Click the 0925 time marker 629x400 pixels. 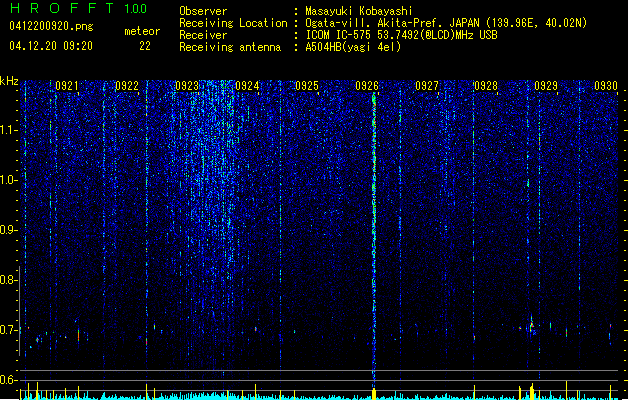[307, 86]
